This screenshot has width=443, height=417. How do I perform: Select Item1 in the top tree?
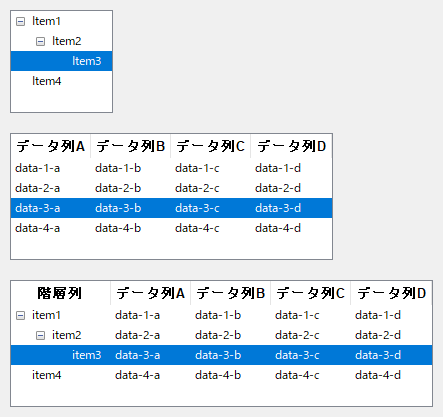coord(46,21)
